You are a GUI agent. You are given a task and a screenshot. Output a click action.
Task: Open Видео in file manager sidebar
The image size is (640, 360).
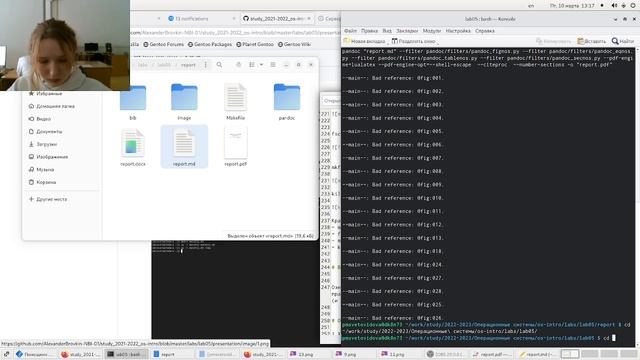40,119
